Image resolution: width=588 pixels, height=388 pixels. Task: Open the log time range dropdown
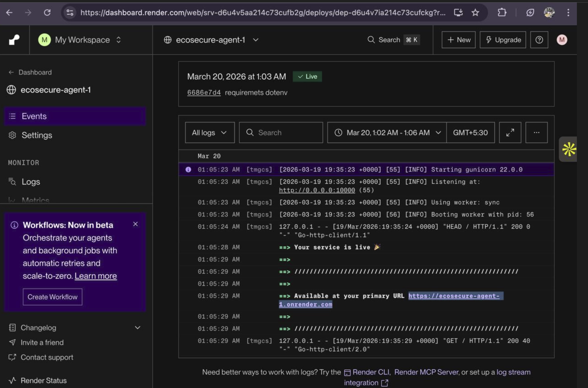click(x=387, y=132)
